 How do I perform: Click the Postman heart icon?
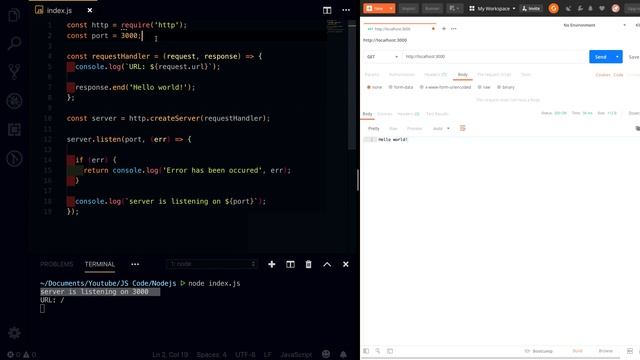[x=602, y=8]
